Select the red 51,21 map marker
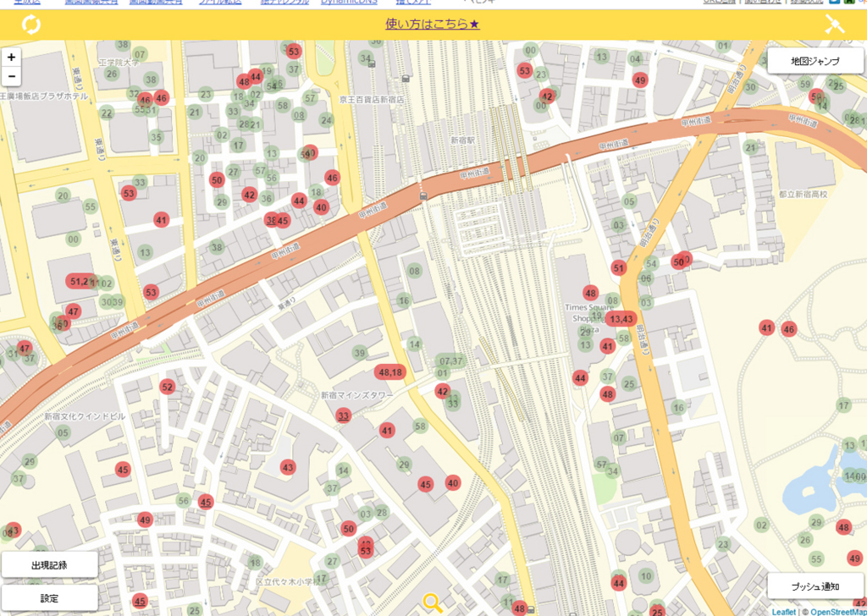Image resolution: width=867 pixels, height=616 pixels. [x=80, y=281]
